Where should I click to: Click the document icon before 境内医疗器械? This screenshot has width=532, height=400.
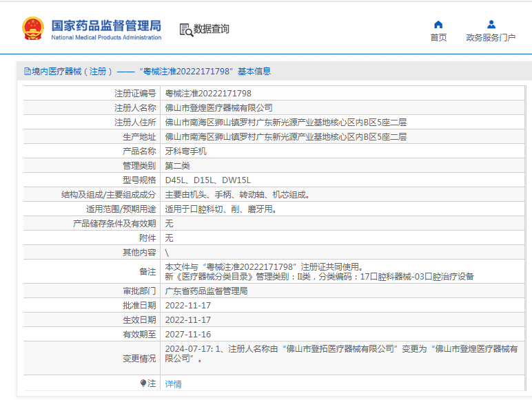(x=27, y=71)
